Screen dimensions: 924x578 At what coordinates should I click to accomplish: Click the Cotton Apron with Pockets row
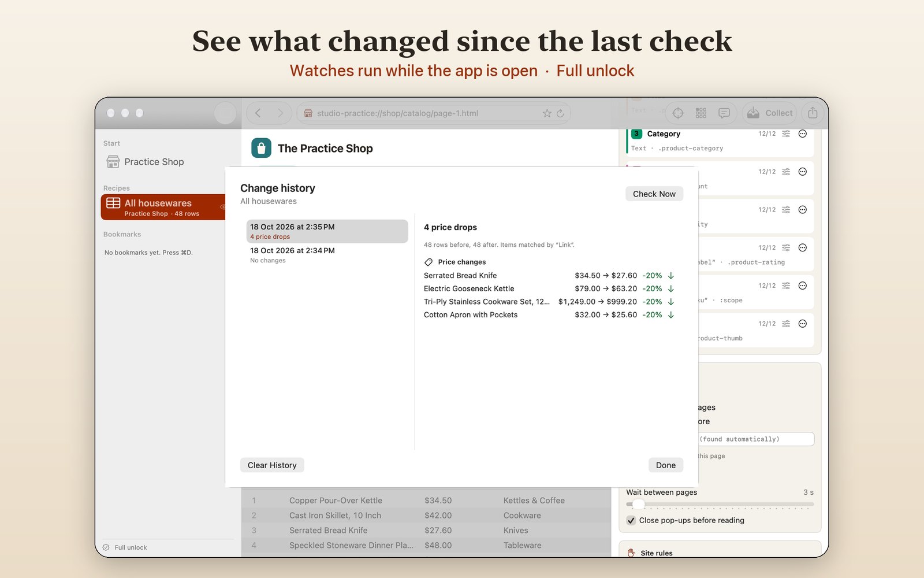549,315
